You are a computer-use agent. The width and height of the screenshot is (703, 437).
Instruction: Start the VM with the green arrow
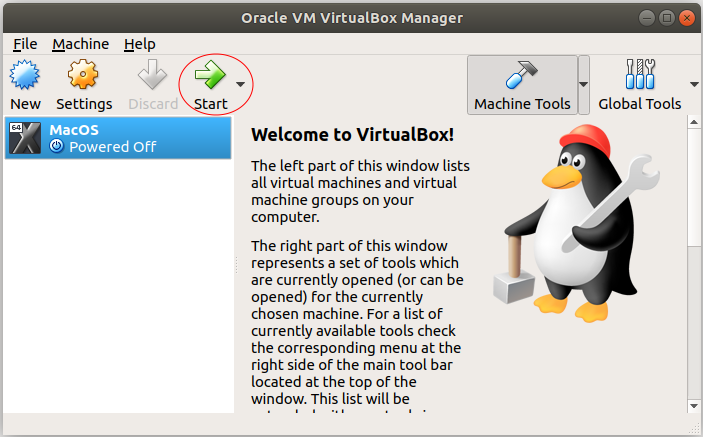pyautogui.click(x=210, y=77)
